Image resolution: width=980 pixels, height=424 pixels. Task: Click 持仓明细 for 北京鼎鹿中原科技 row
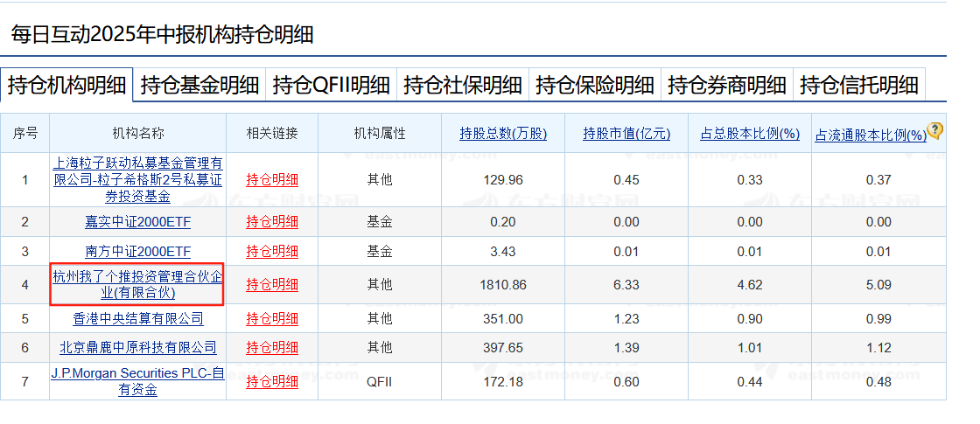272,348
